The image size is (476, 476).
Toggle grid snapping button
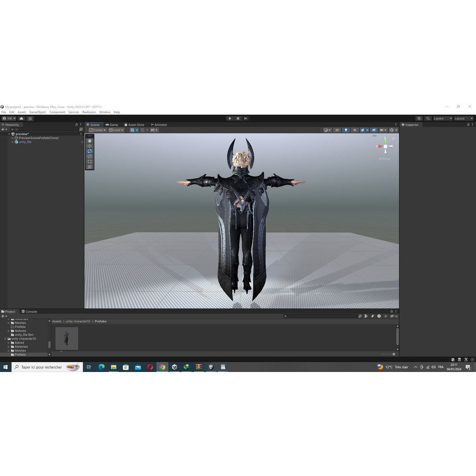[142, 130]
